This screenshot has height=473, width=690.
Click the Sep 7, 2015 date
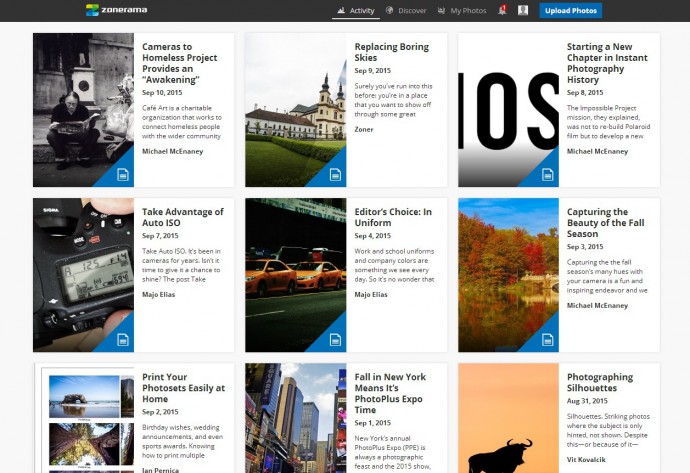pyautogui.click(x=160, y=235)
